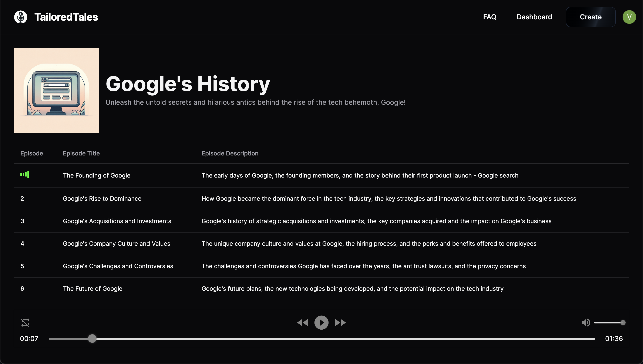643x364 pixels.
Task: Click the Create button
Action: [590, 17]
